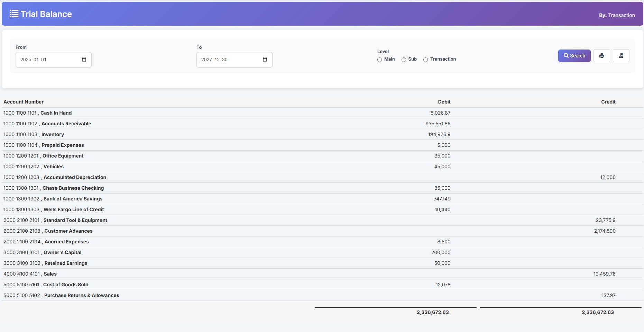
Task: Open the To date calendar picker icon
Action: (265, 59)
